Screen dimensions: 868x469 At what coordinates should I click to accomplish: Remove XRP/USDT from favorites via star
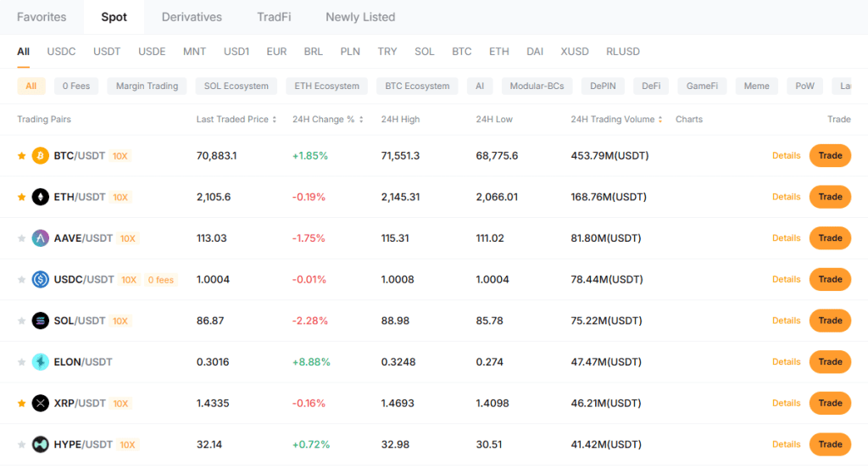(x=21, y=403)
